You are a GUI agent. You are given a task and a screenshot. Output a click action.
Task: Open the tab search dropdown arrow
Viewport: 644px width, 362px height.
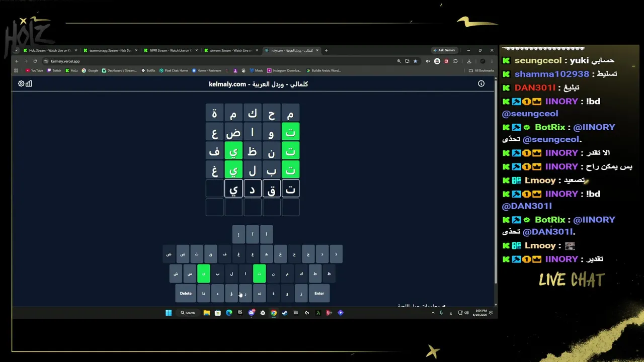coord(16,50)
